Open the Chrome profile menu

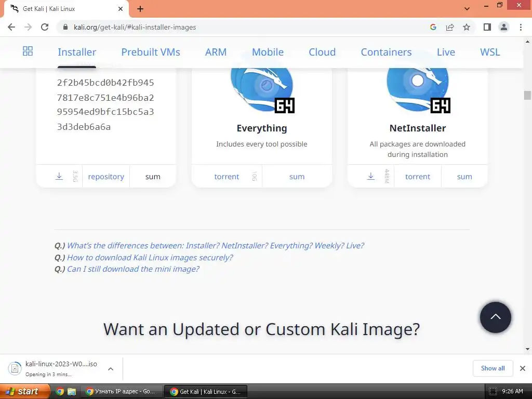(x=504, y=27)
